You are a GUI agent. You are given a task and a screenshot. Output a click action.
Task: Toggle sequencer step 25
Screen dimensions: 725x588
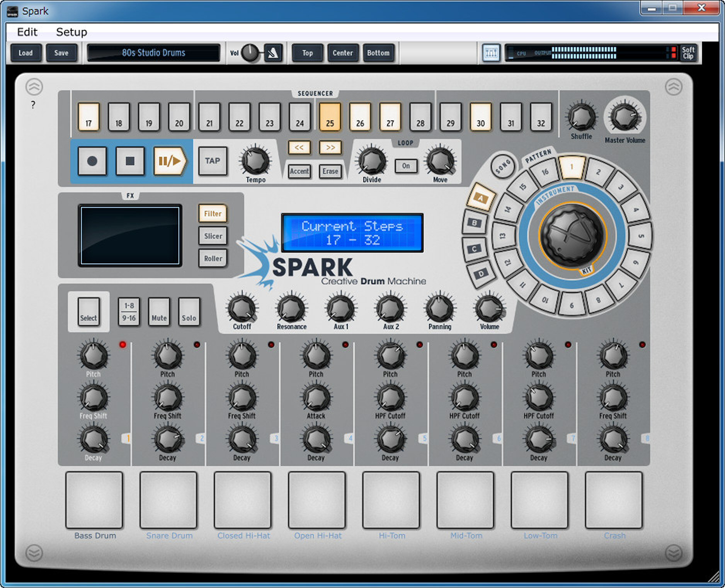330,117
